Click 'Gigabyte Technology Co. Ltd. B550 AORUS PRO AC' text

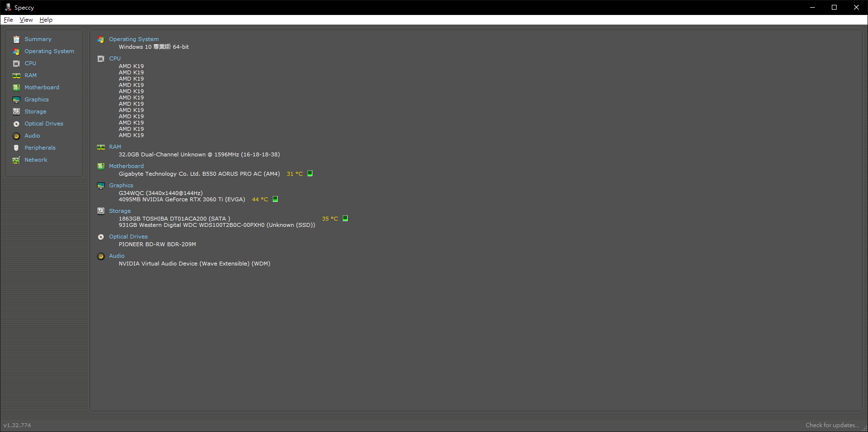(190, 174)
